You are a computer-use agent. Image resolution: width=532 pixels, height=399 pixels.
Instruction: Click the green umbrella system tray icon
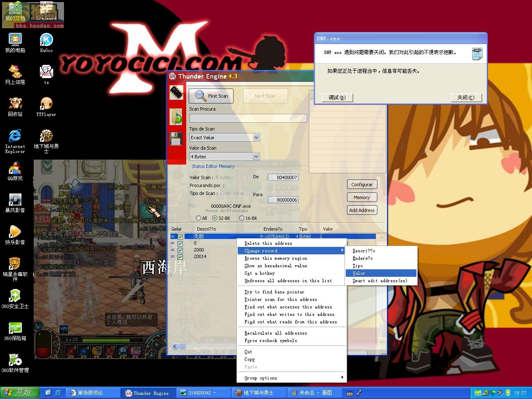(493, 392)
